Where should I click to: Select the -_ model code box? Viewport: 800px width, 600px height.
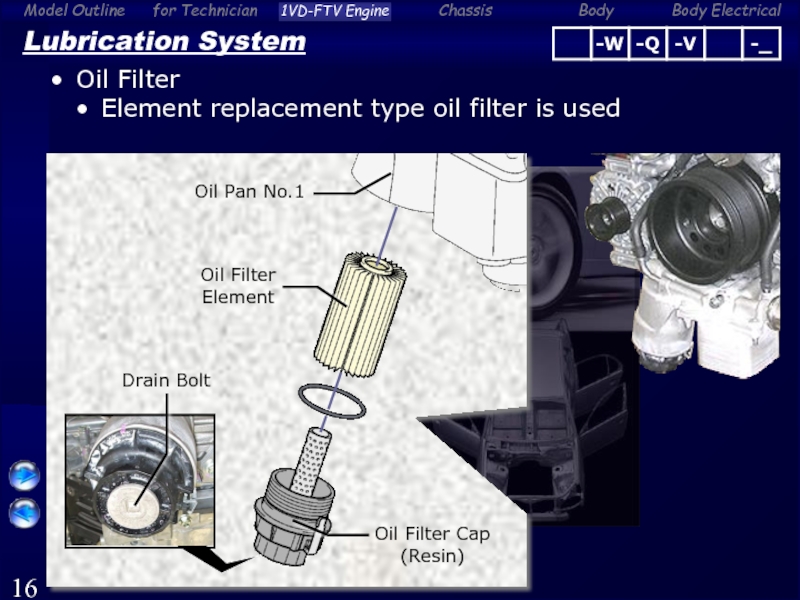[762, 44]
